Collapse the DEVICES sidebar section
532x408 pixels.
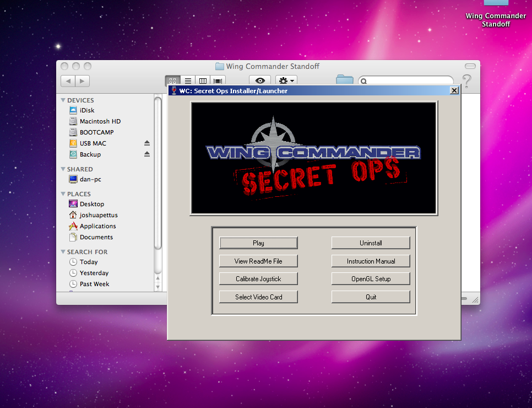[63, 100]
